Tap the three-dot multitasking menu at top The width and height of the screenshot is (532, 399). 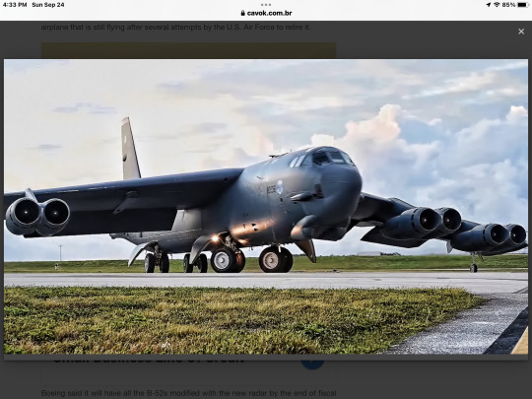(x=266, y=5)
